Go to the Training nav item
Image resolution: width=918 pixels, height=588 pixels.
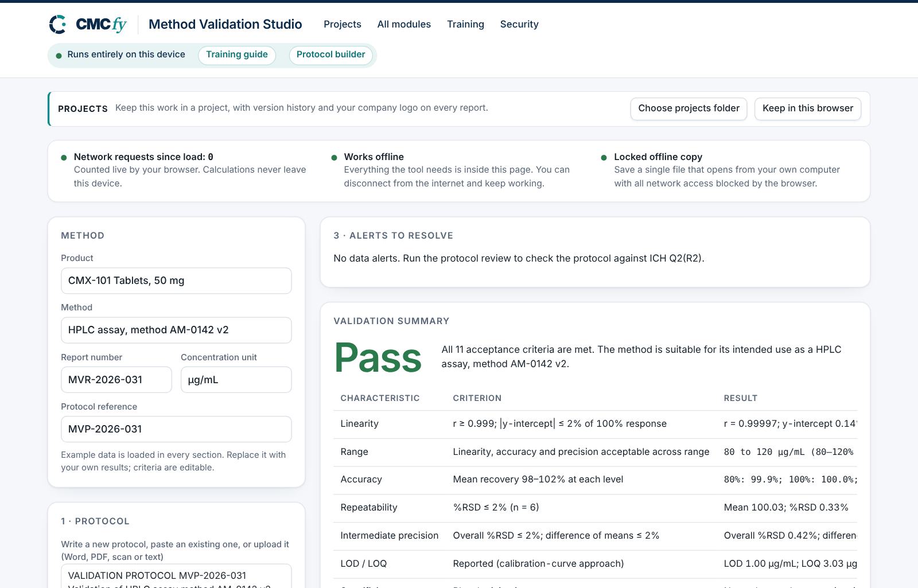pos(465,24)
